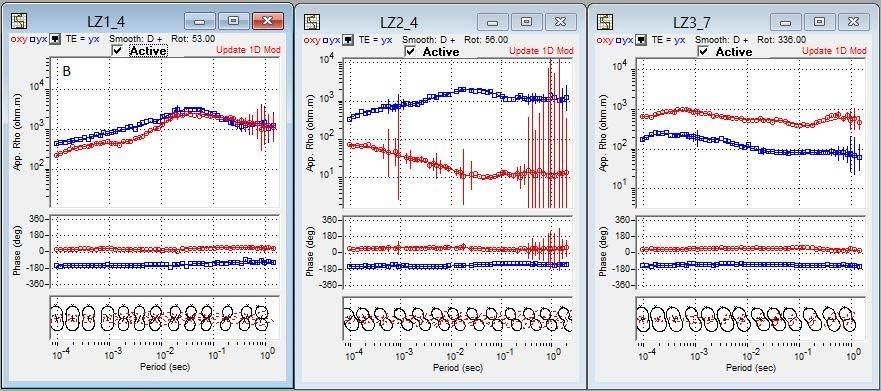Screen dimensions: 881x391
Task: Uncheck the Active checkbox in LZ3_7
Action: coord(703,51)
